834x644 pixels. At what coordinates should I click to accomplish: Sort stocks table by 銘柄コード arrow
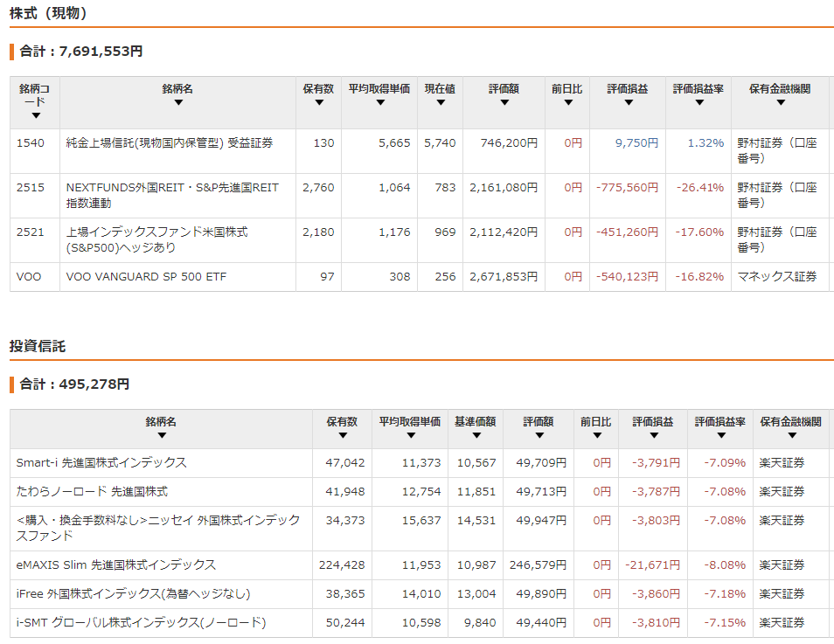tap(36, 115)
